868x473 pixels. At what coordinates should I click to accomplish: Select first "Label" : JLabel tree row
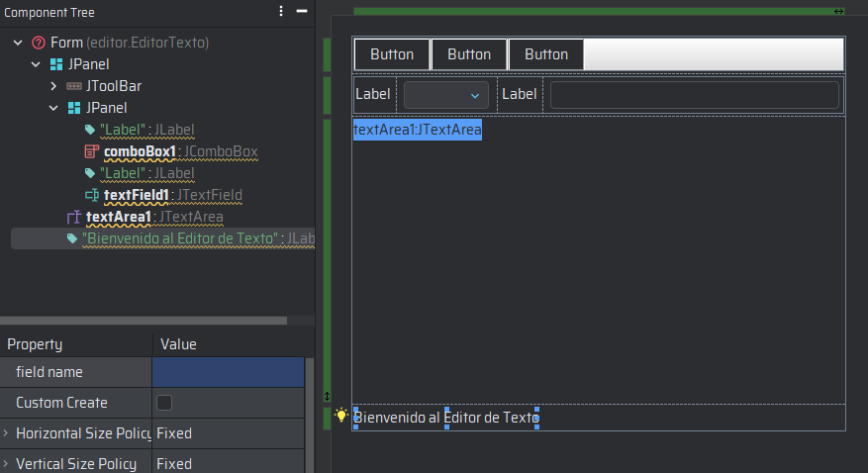[x=146, y=130]
